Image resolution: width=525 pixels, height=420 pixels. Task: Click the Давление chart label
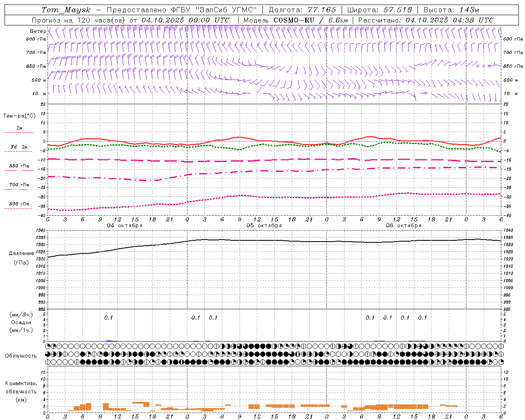pos(21,253)
